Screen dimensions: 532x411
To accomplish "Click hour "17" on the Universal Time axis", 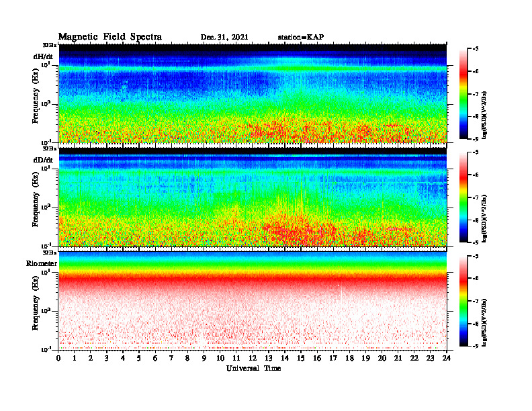I will [x=334, y=359].
